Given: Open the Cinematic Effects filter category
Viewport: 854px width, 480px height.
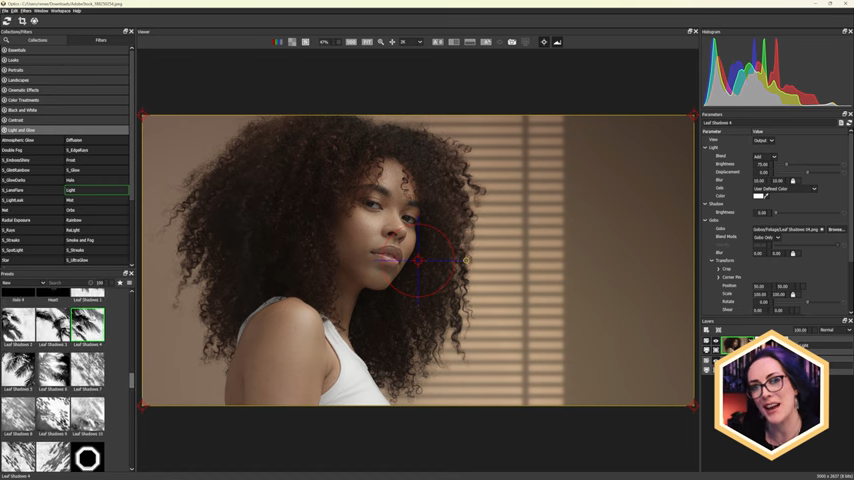Looking at the screenshot, I should pos(23,90).
